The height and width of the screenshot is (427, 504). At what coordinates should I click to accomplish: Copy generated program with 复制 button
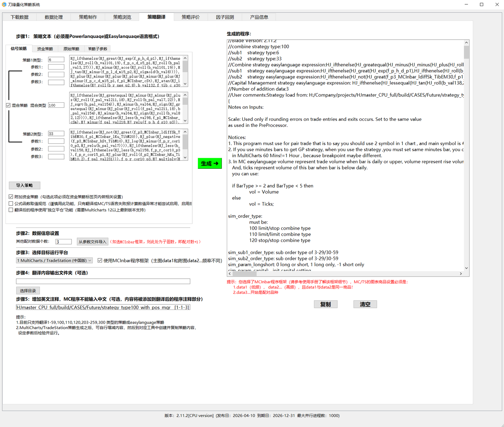coord(326,304)
